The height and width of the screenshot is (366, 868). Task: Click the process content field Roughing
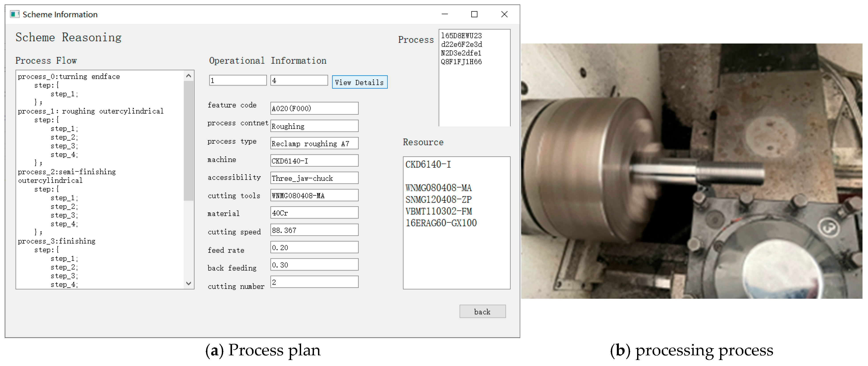click(x=314, y=126)
